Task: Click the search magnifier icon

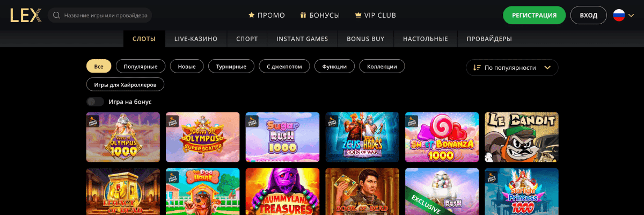Action: click(x=57, y=16)
